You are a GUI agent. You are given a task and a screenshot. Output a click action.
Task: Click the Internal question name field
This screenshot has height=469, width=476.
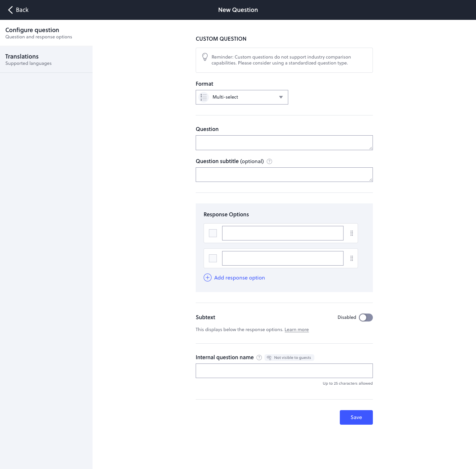[x=284, y=370]
